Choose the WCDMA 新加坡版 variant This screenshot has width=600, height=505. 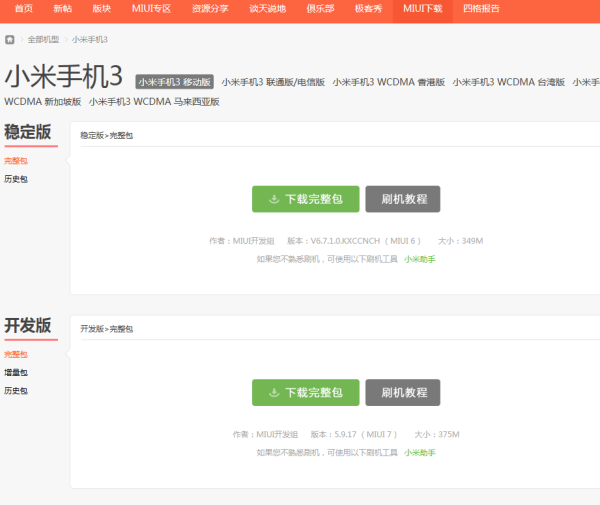click(42, 102)
